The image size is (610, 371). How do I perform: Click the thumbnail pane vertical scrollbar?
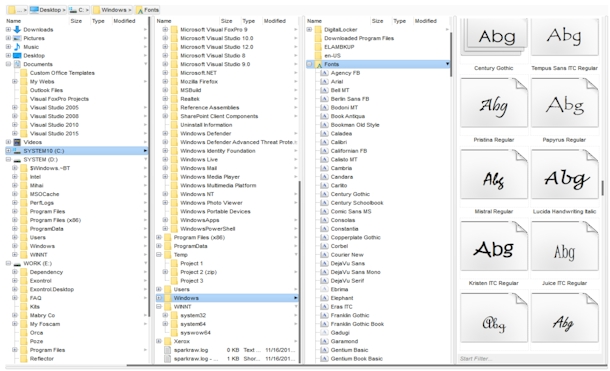(603, 189)
